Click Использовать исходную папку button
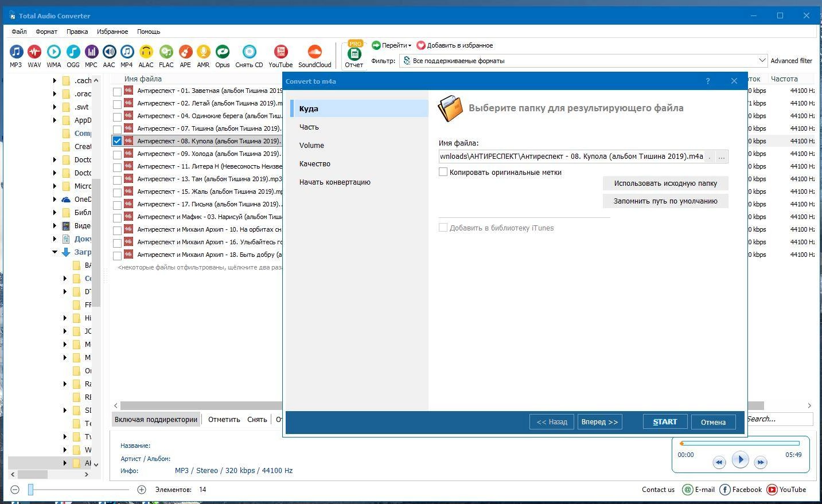Image resolution: width=822 pixels, height=504 pixels. click(665, 183)
